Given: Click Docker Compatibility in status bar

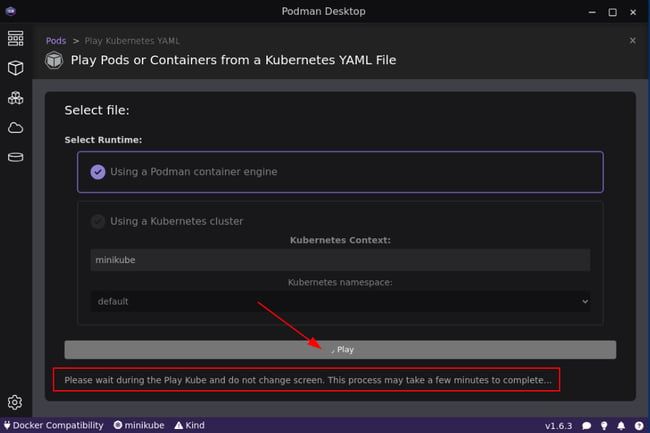Looking at the screenshot, I should click(x=54, y=425).
